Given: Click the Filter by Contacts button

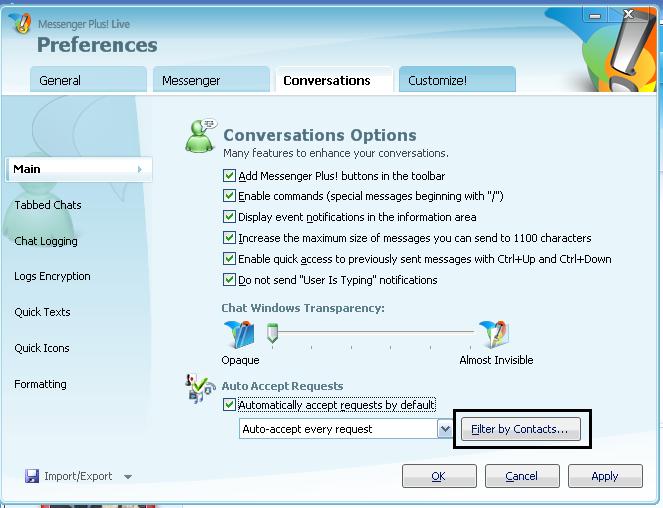Looking at the screenshot, I should click(x=519, y=430).
